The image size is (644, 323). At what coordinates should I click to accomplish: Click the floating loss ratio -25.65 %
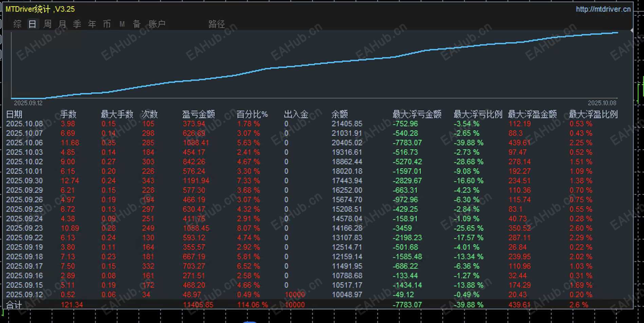tap(469, 228)
